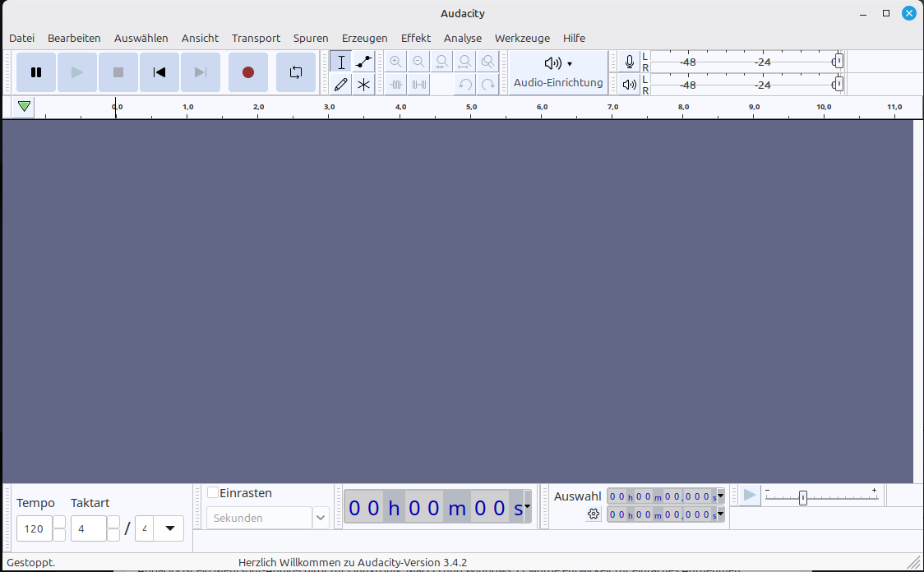Click the Trim audio outside selection icon
The height and width of the screenshot is (572, 924).
(396, 85)
